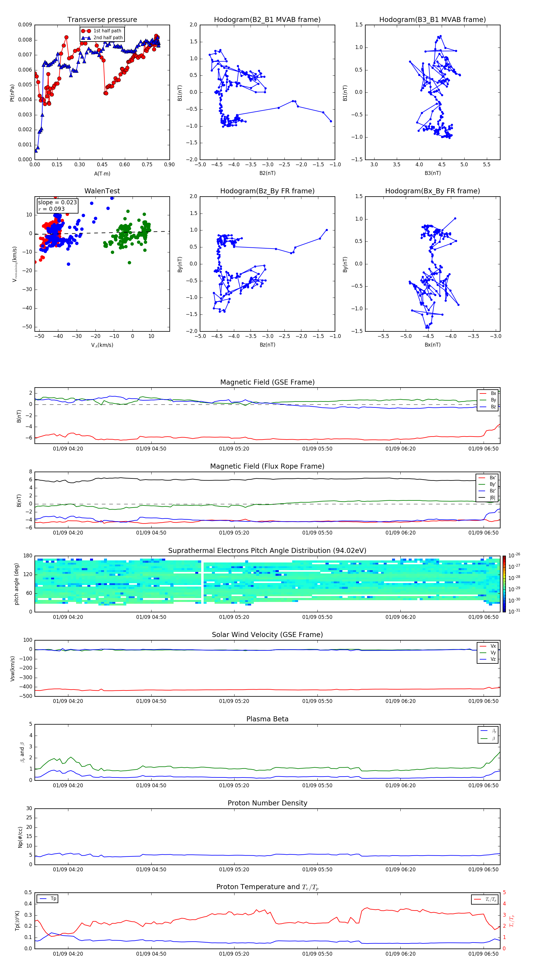Image resolution: width=535 pixels, height=980 pixels.
Task: Click the "B2(nT)" x-axis label
Action: tap(267, 173)
